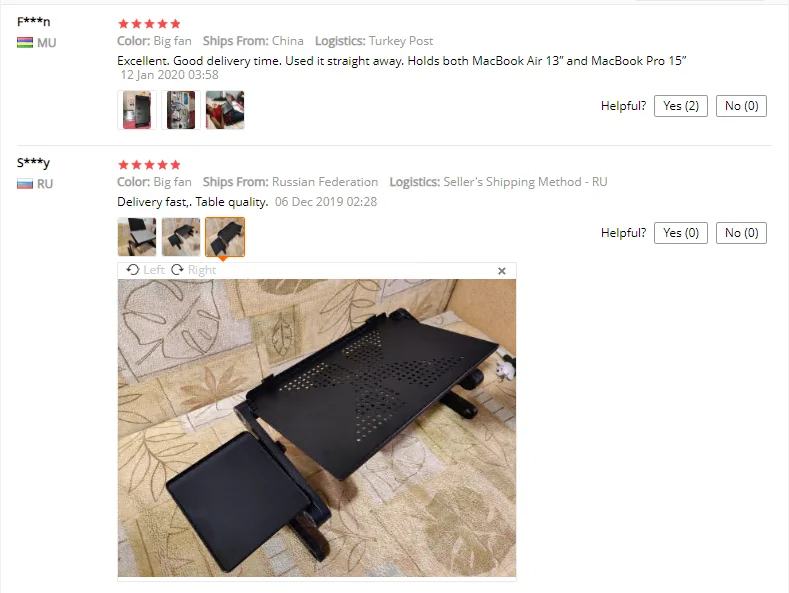Screen dimensions: 789x593
Task: Vote No (0) on S***y's review
Action: point(741,233)
